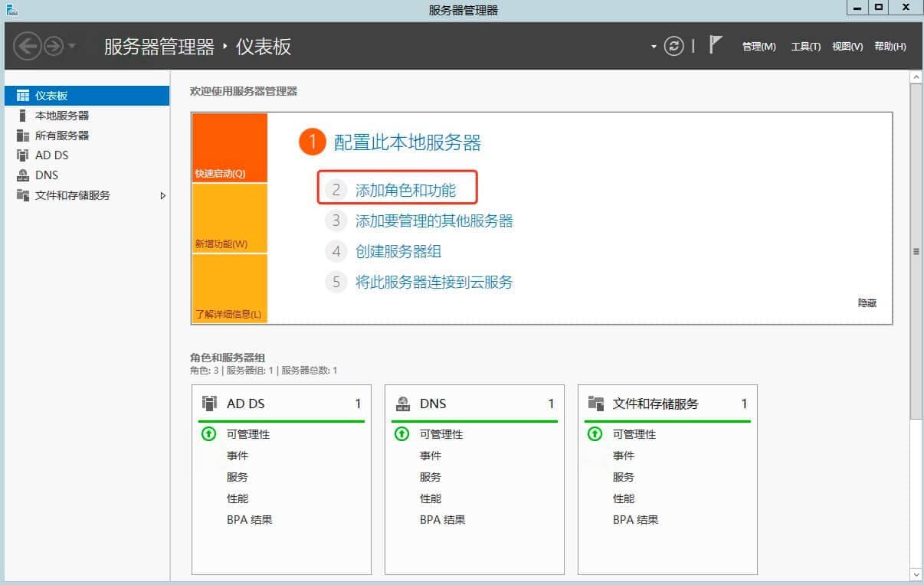
Task: Open 可管理性 in the DNS tile
Action: click(441, 434)
